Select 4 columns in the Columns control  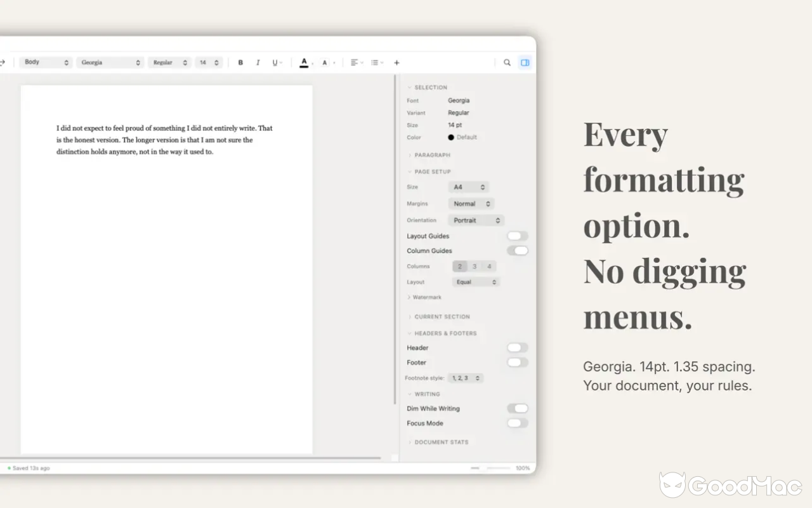coord(489,267)
